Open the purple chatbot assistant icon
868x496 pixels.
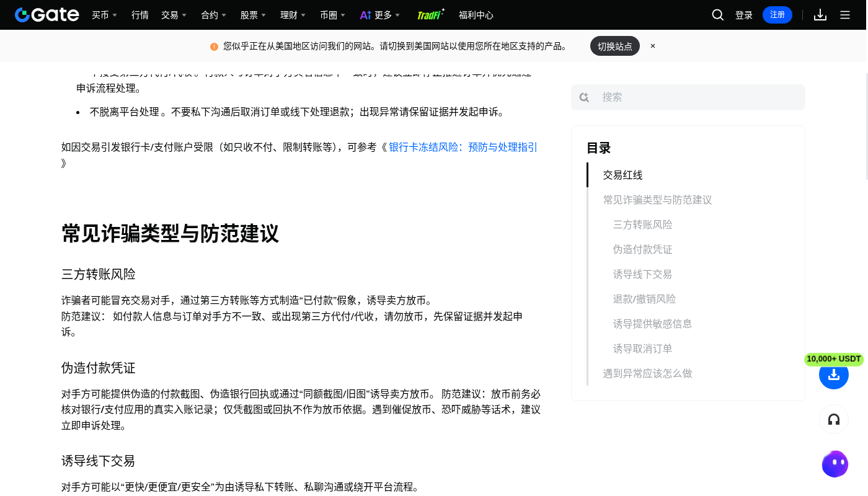tap(835, 464)
